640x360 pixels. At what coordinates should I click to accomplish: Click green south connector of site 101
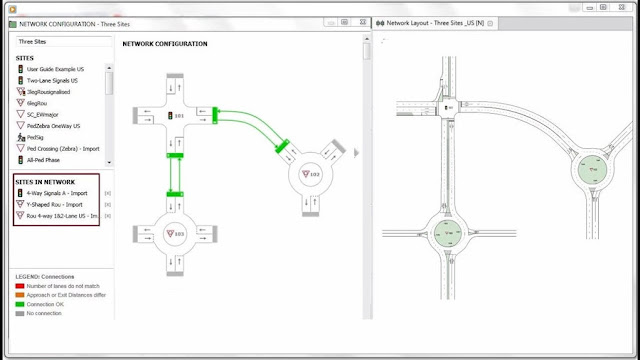175,155
